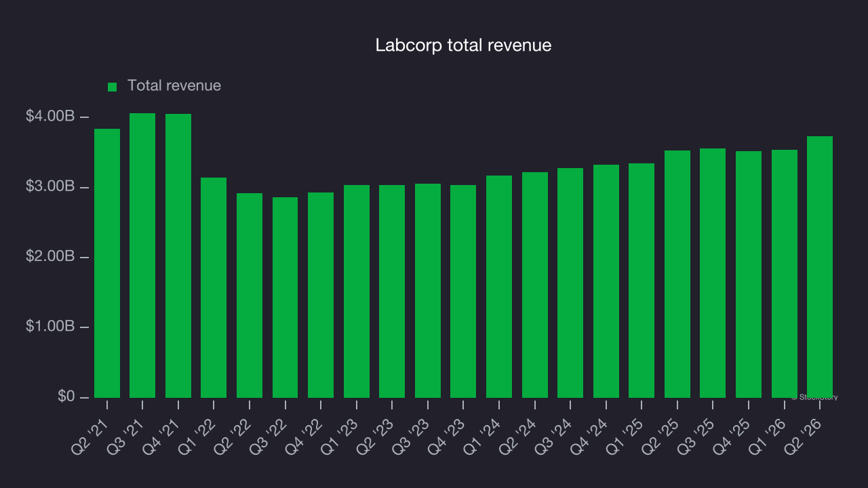Click the bar for Q1 '23
868x488 pixels.
pyautogui.click(x=357, y=291)
